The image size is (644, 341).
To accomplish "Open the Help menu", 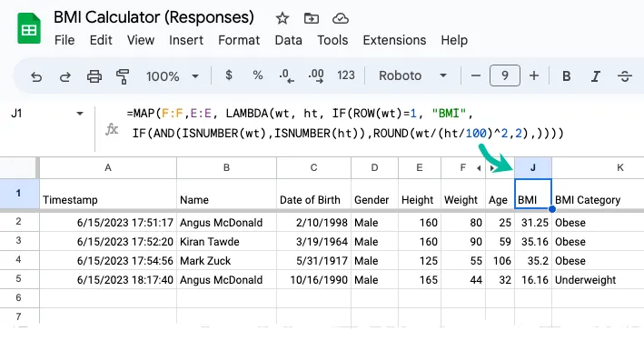I will pos(454,40).
